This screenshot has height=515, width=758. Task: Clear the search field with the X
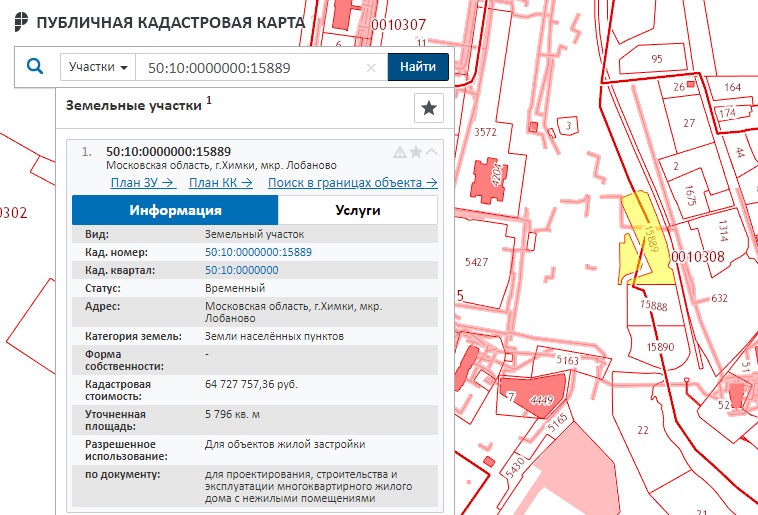point(371,68)
